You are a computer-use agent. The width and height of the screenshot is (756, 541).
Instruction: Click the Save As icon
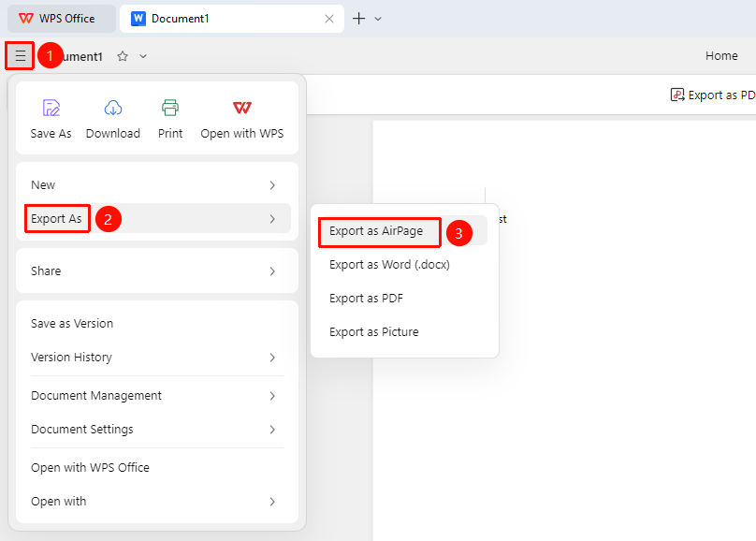(x=51, y=108)
